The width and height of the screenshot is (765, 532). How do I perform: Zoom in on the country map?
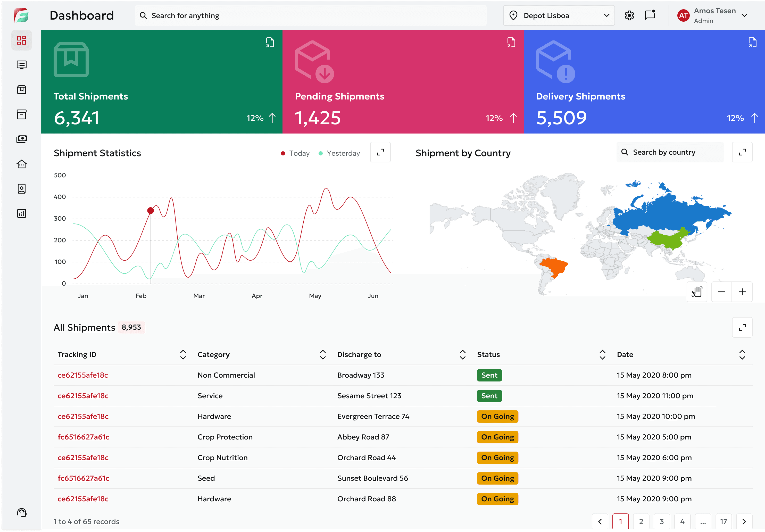[742, 292]
